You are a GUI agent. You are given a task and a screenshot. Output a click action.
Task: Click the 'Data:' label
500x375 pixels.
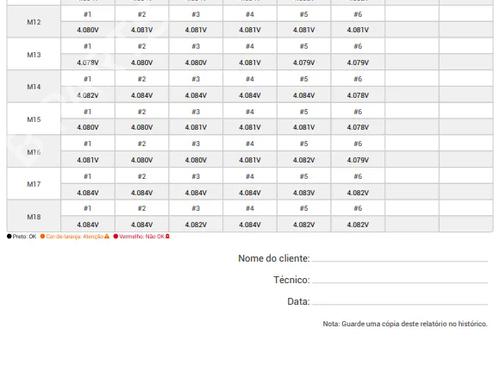tap(298, 301)
